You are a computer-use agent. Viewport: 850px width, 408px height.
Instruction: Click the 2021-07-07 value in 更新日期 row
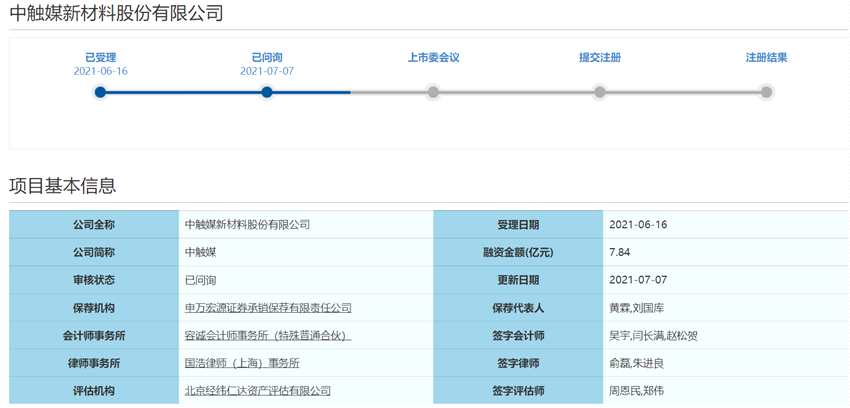coord(638,280)
